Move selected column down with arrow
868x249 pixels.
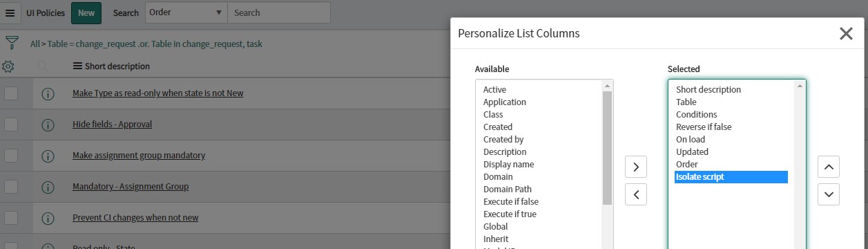click(x=829, y=194)
